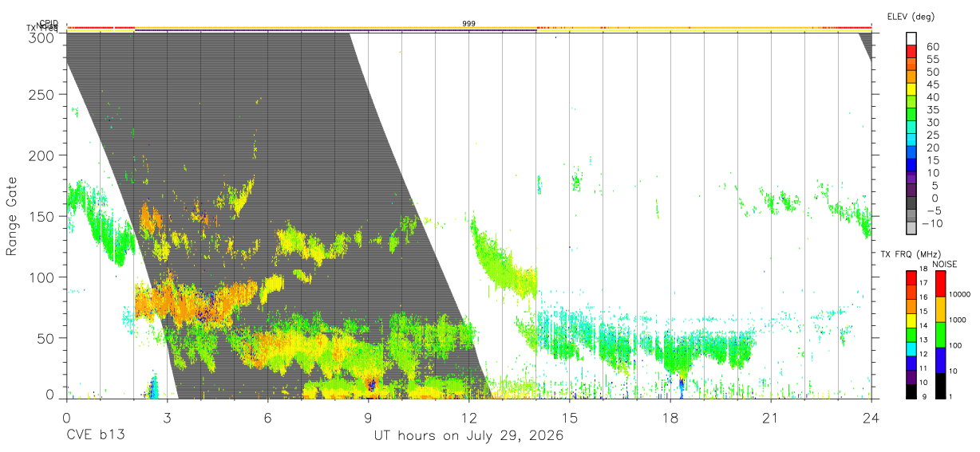Click the 'UT hours on July 29, 2026' label
The image size is (980, 452).
469,436
